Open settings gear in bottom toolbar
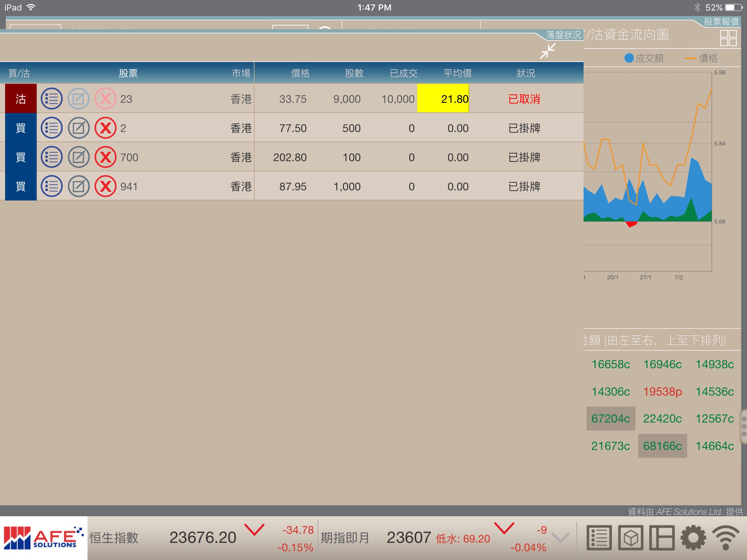 tap(693, 538)
